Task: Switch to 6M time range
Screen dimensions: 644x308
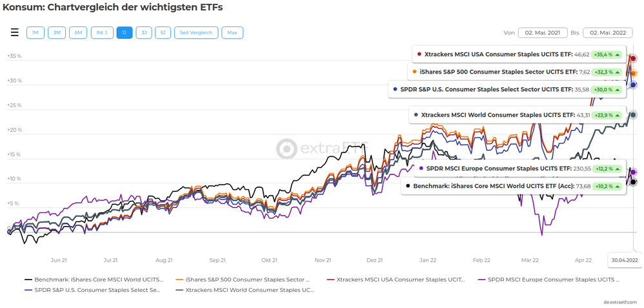Action: 78,32
